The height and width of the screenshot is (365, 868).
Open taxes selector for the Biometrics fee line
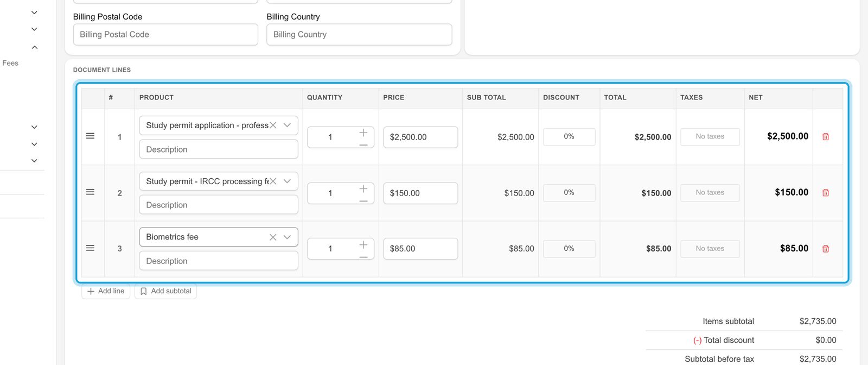(710, 248)
